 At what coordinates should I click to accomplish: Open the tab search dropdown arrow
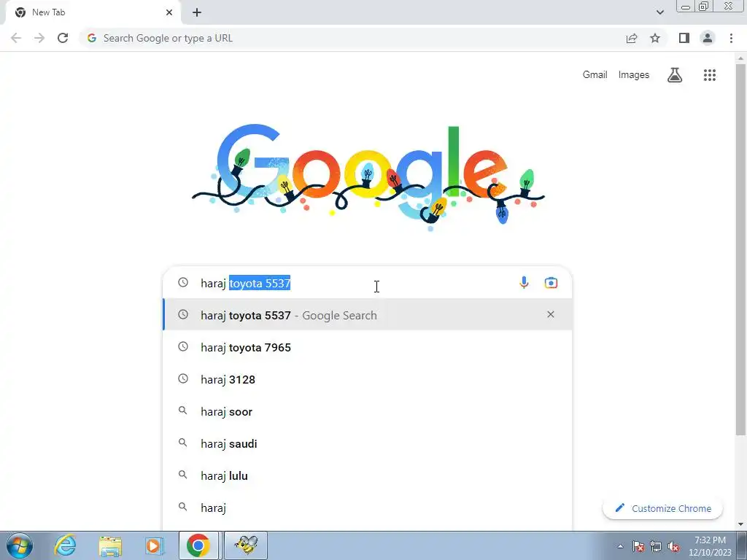659,12
